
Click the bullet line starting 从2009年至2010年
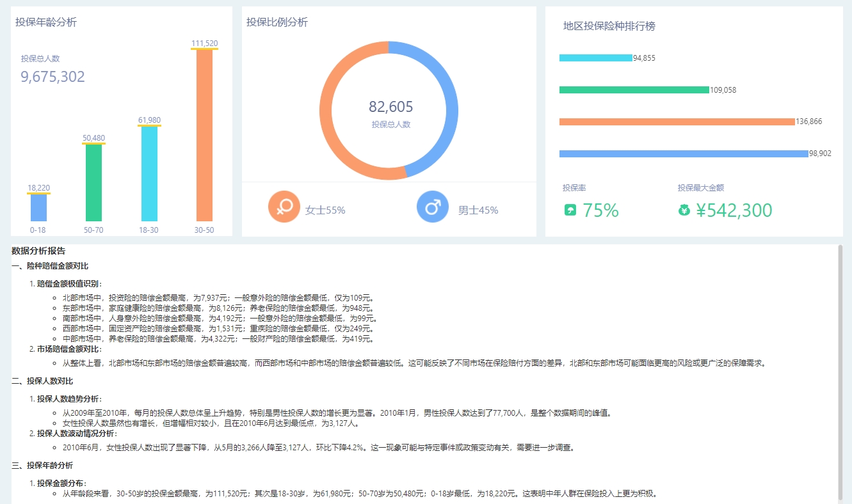pyautogui.click(x=337, y=413)
